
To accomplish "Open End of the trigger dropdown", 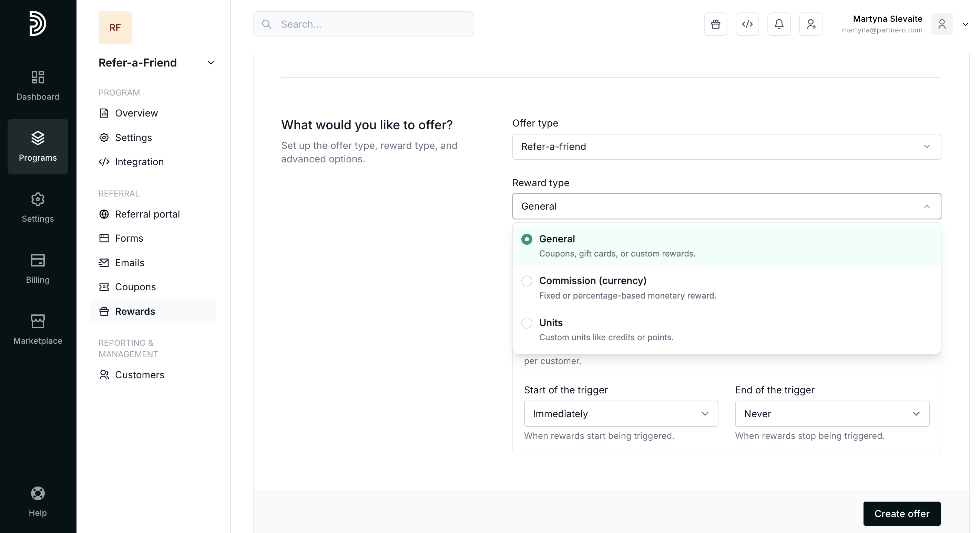I will click(831, 413).
